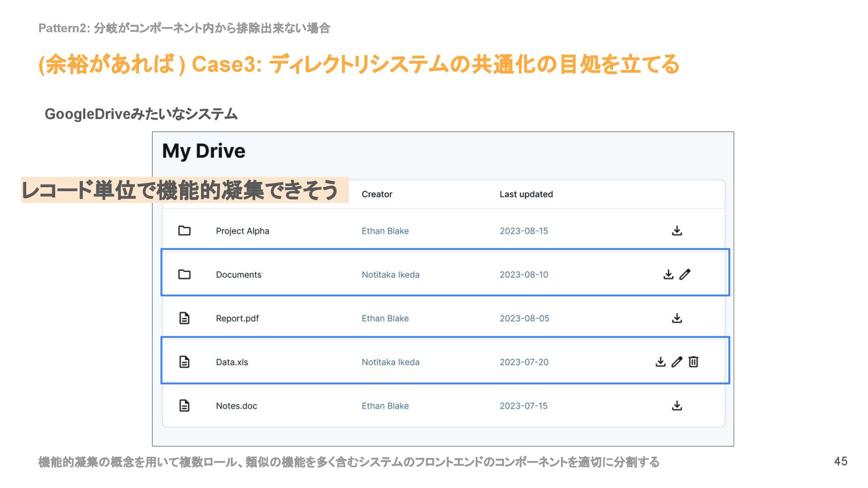
Task: Click the Notes.doc file icon
Action: point(184,406)
